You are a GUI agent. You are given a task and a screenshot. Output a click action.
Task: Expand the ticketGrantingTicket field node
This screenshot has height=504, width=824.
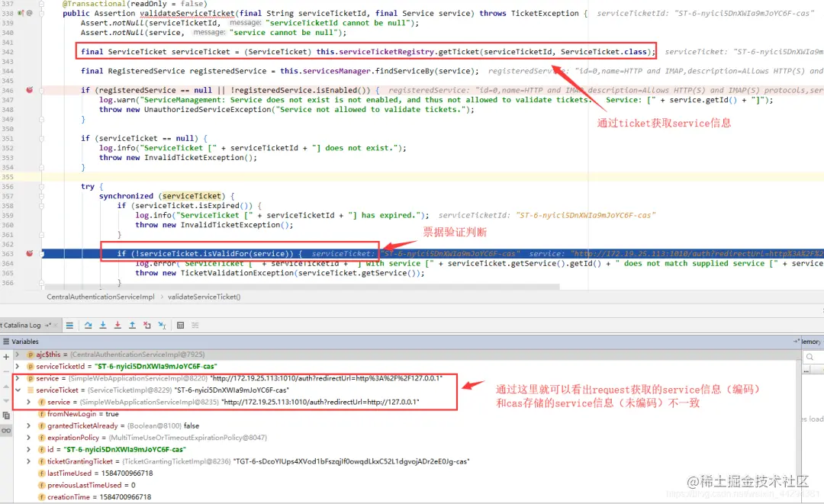pos(29,461)
